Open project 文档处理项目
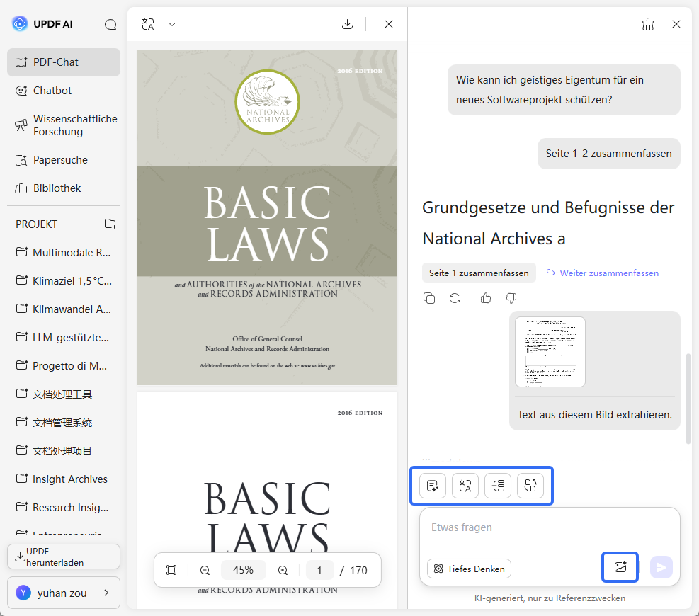This screenshot has height=616, width=699. pyautogui.click(x=64, y=450)
